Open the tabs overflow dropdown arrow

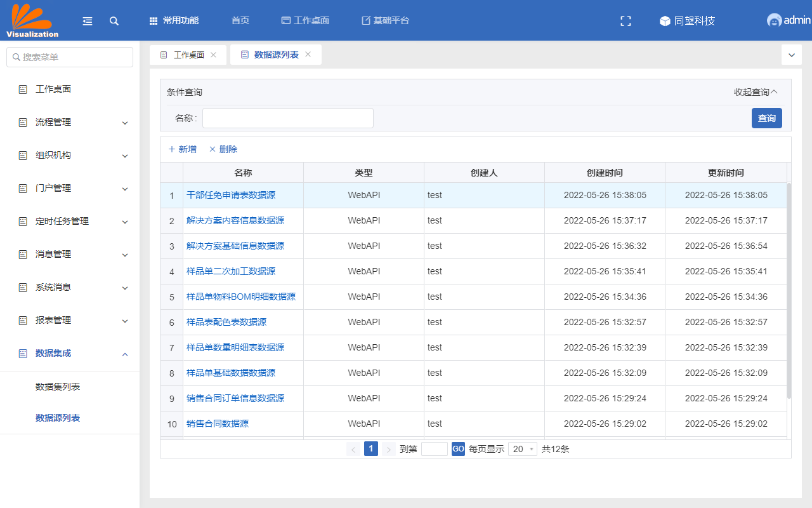point(791,55)
